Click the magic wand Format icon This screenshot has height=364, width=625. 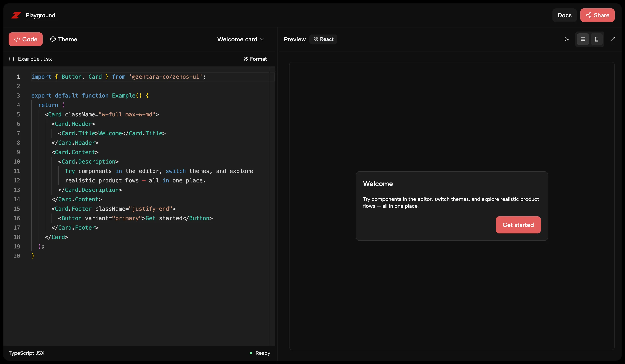click(246, 59)
